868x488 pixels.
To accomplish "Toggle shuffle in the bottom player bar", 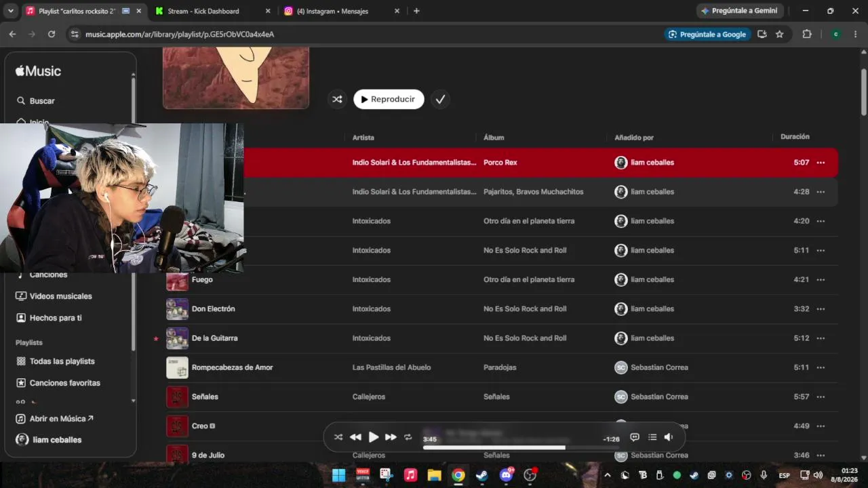I will pos(338,437).
